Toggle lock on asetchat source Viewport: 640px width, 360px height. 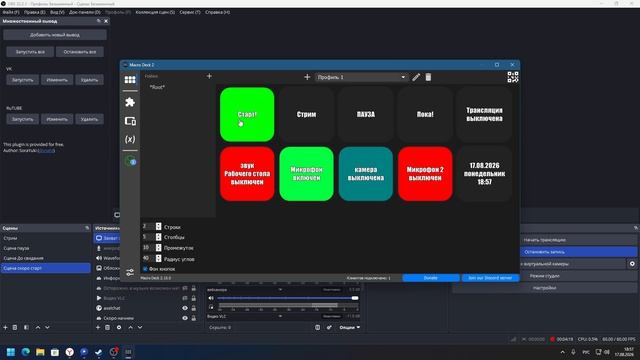194,308
